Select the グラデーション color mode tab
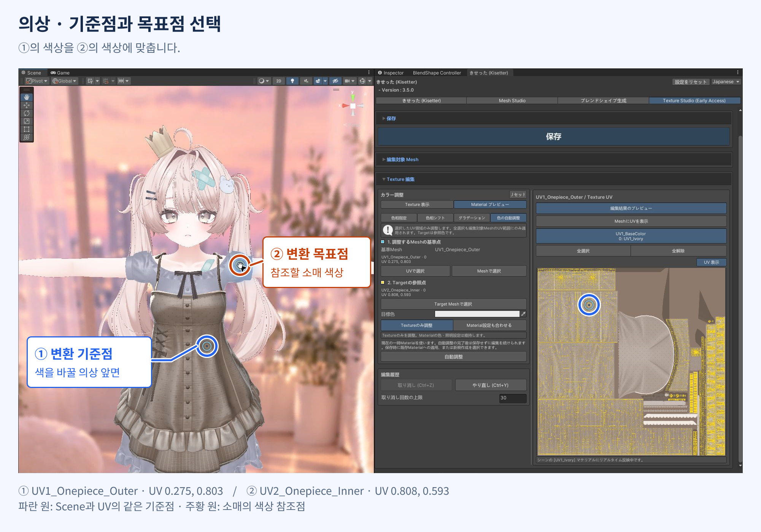Image resolution: width=761 pixels, height=532 pixels. [x=472, y=218]
